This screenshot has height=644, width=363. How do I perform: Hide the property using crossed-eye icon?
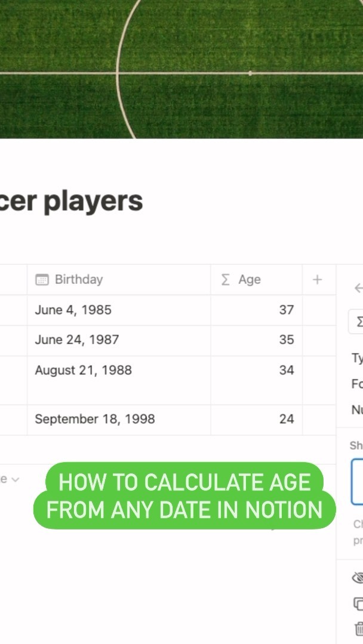coord(359,577)
